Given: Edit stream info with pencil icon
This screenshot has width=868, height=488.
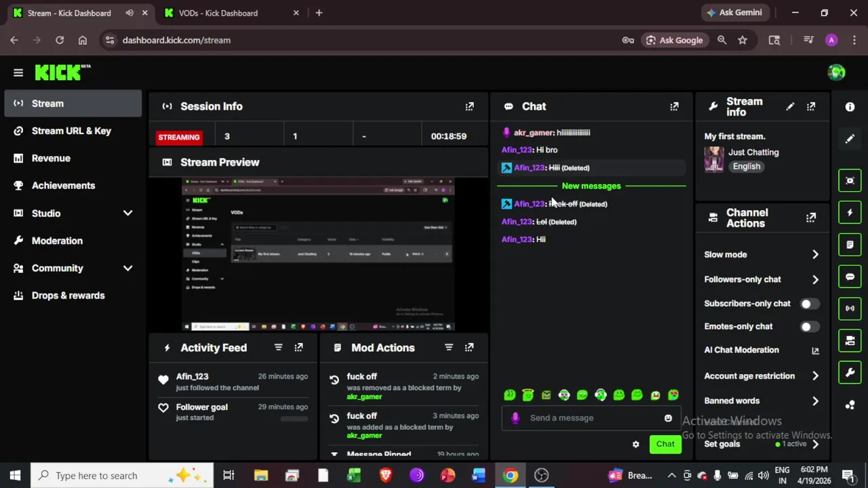Looking at the screenshot, I should [790, 106].
